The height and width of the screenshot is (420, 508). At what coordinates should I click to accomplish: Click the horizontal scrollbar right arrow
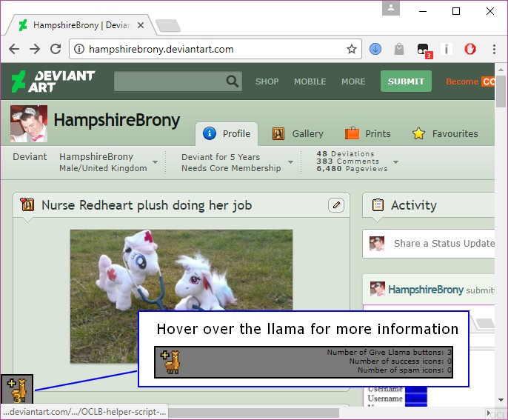click(x=489, y=413)
